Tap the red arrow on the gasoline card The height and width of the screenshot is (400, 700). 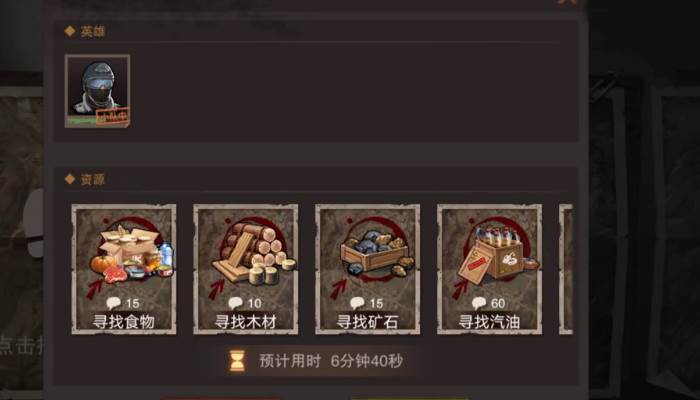click(460, 289)
